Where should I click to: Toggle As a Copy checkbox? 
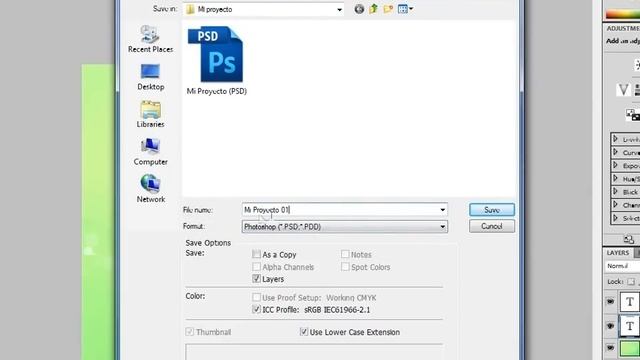point(256,254)
